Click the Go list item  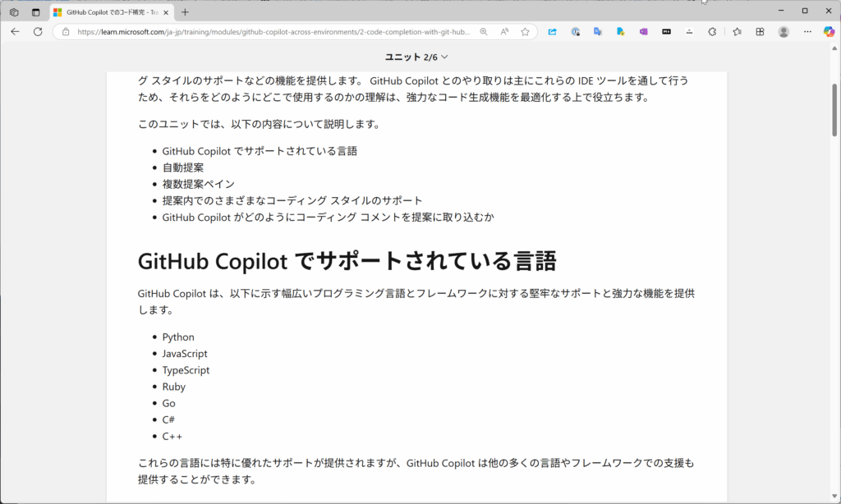(168, 403)
